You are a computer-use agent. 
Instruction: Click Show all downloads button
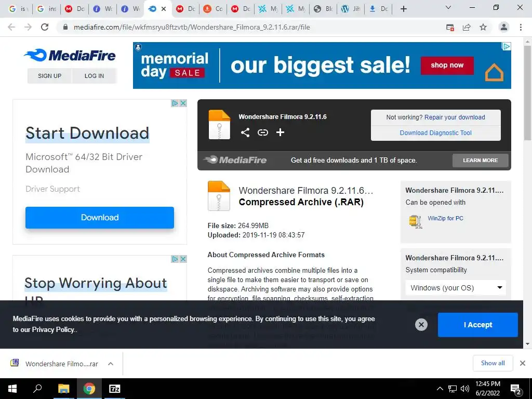pos(493,363)
